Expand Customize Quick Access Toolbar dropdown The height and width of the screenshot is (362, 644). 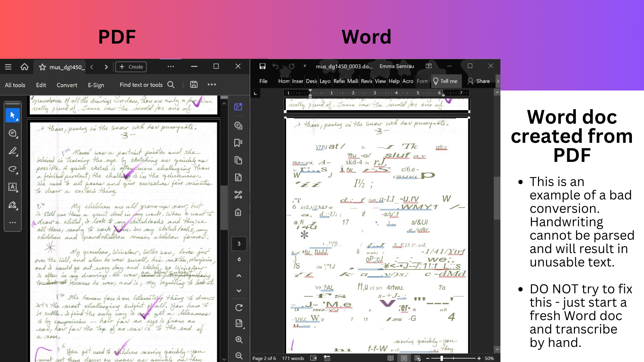305,66
